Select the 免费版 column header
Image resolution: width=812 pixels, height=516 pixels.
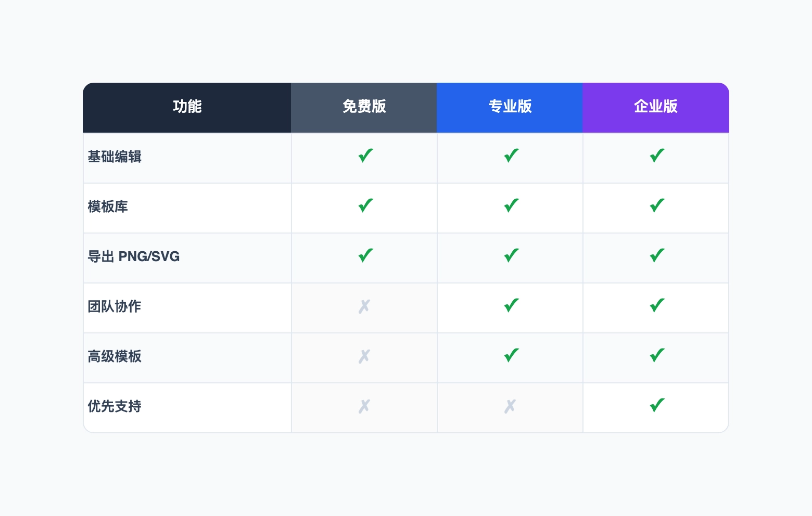(x=364, y=107)
